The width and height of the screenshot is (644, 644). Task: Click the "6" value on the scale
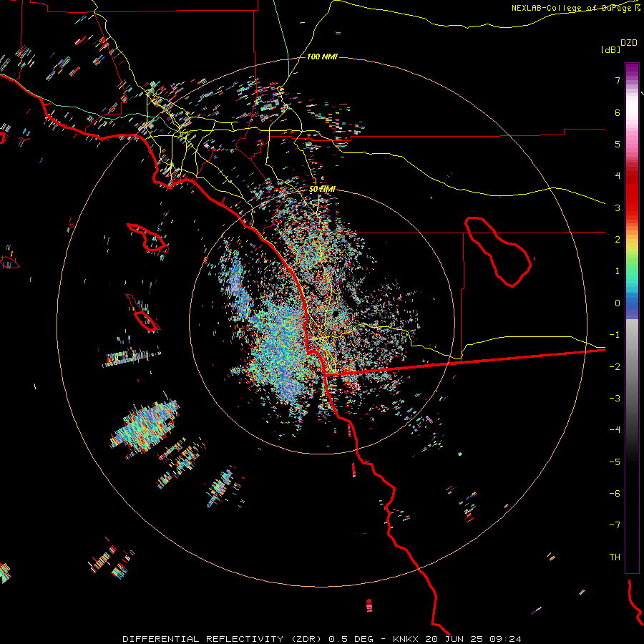[x=618, y=112]
